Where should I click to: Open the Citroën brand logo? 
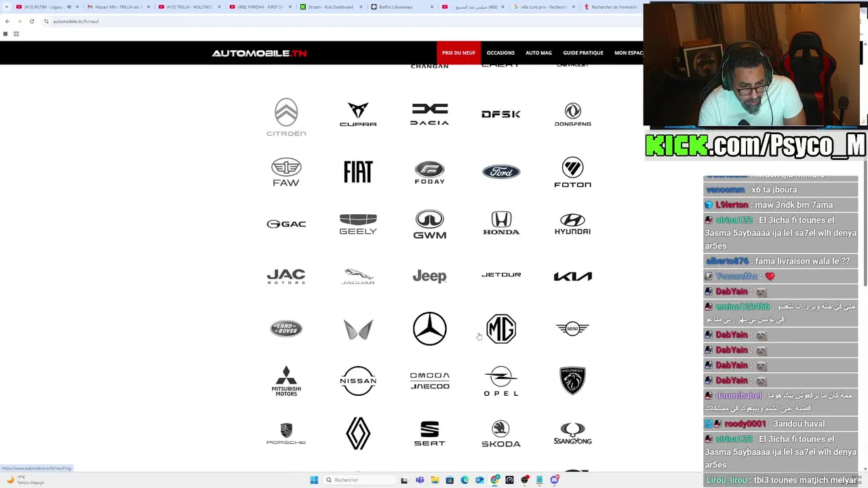(x=286, y=117)
